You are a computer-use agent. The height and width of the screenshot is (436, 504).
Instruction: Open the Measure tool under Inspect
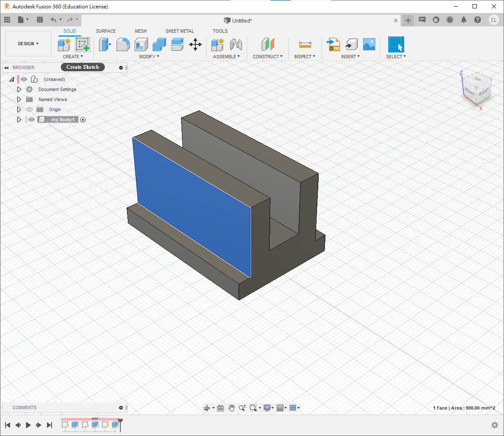305,44
